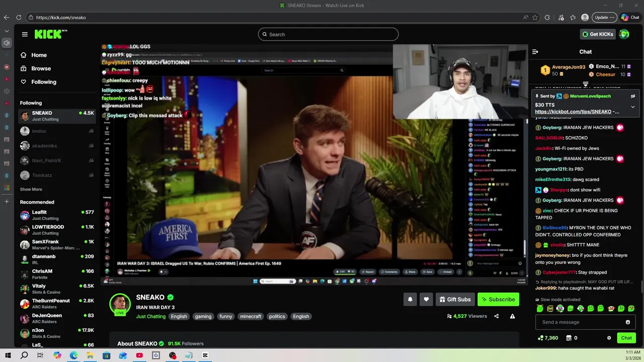Toggle follow heart button for SNEAKO
This screenshot has width=644, height=362.
click(x=426, y=299)
